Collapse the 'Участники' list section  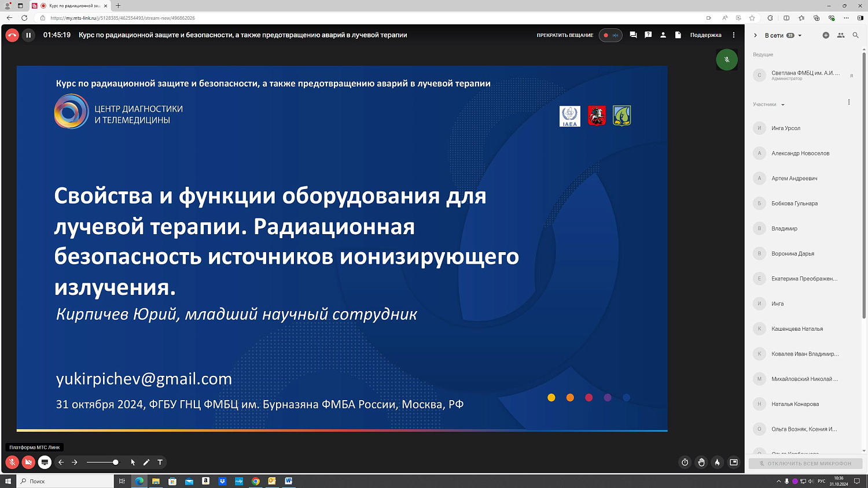pos(783,105)
